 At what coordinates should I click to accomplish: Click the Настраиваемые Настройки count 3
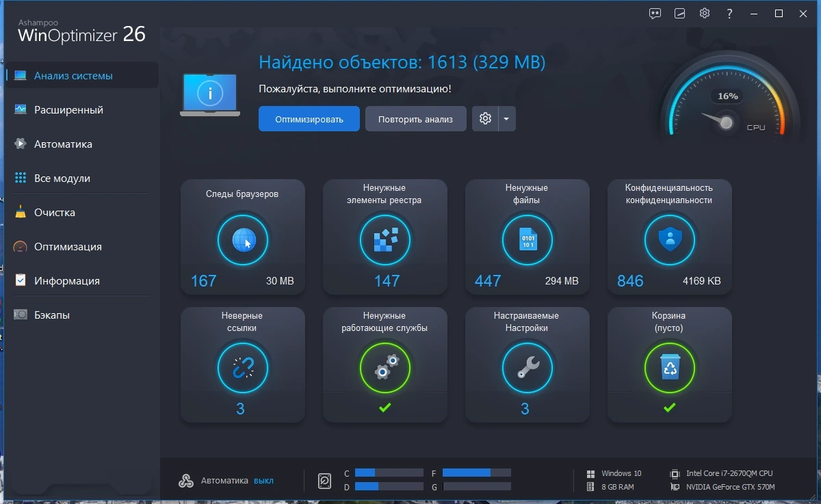[525, 409]
